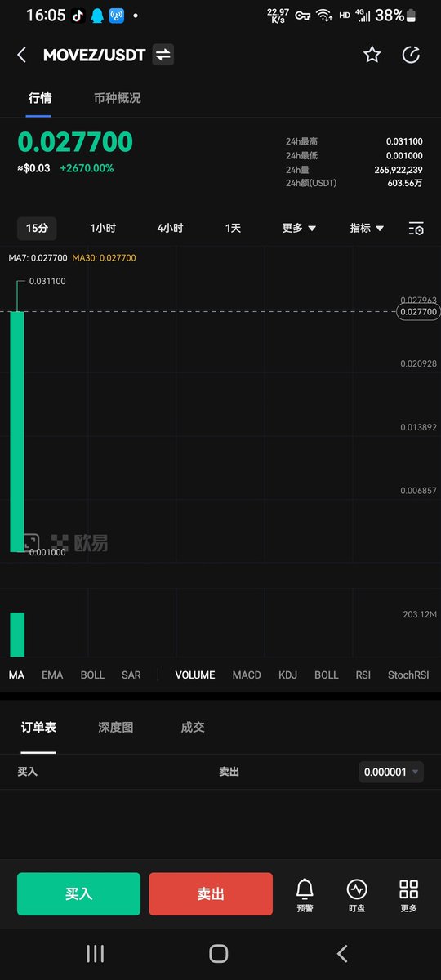This screenshot has height=980, width=441.
Task: Select the 1小时 timeframe
Action: (103, 228)
